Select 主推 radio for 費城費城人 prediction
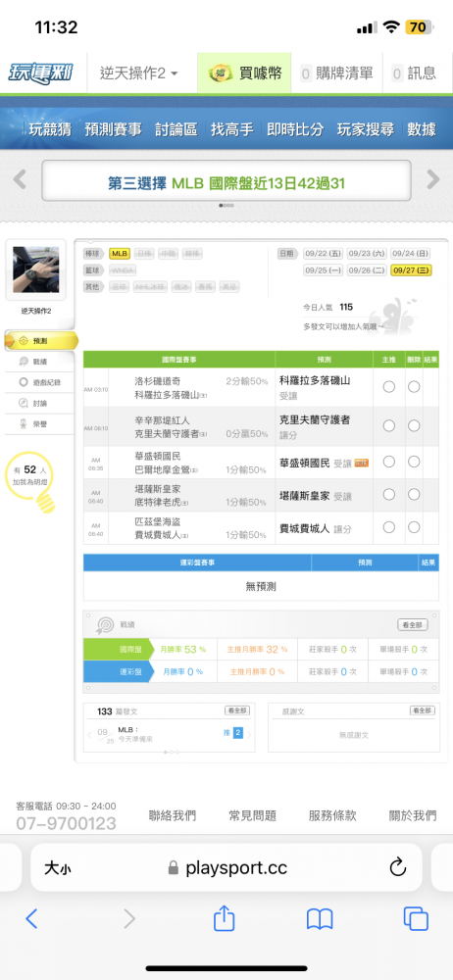Screen dimensions: 453x980 (388, 527)
